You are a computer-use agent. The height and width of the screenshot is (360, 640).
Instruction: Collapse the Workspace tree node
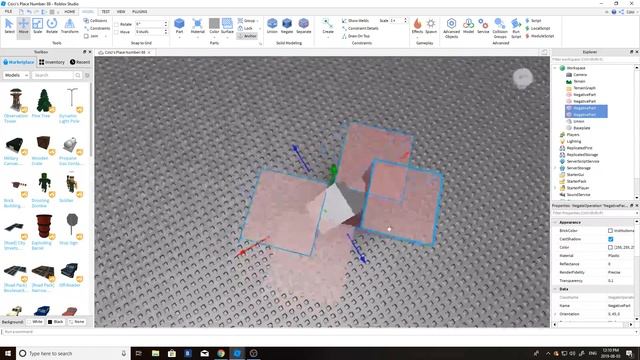[x=556, y=68]
